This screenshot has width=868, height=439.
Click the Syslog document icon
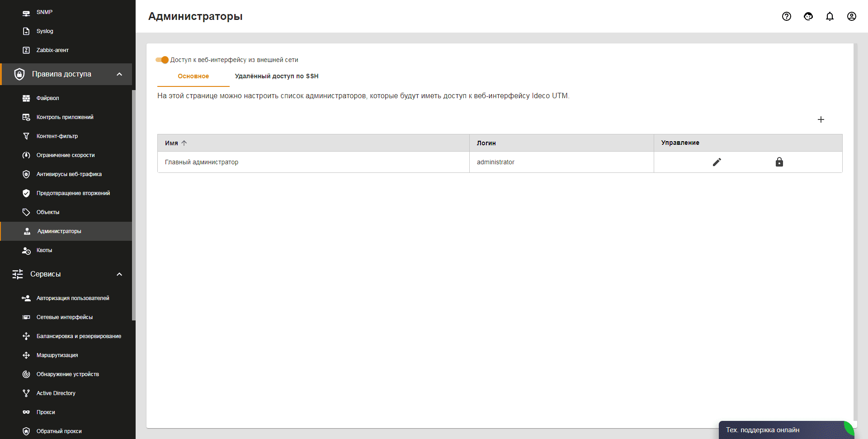point(26,31)
